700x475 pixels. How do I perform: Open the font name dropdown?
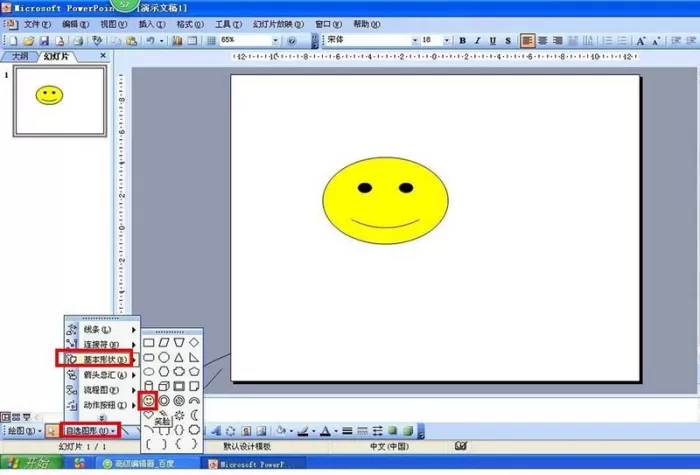[415, 40]
